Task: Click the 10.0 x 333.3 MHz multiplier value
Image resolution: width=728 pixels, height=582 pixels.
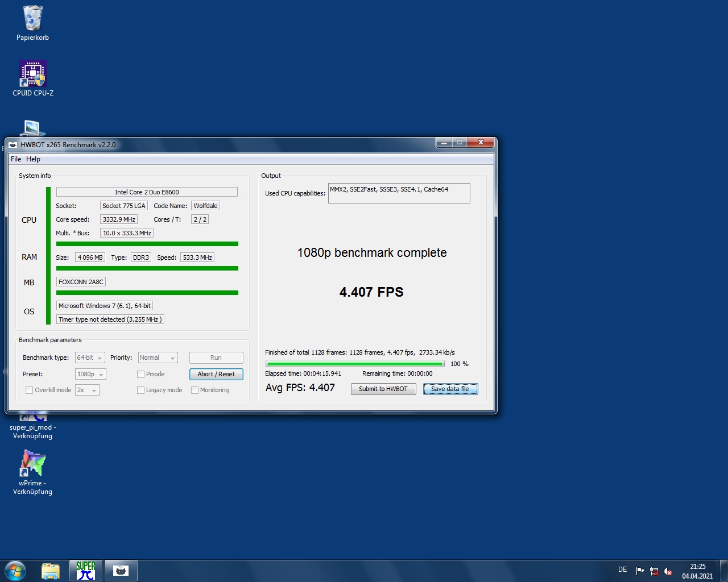Action: [x=127, y=233]
